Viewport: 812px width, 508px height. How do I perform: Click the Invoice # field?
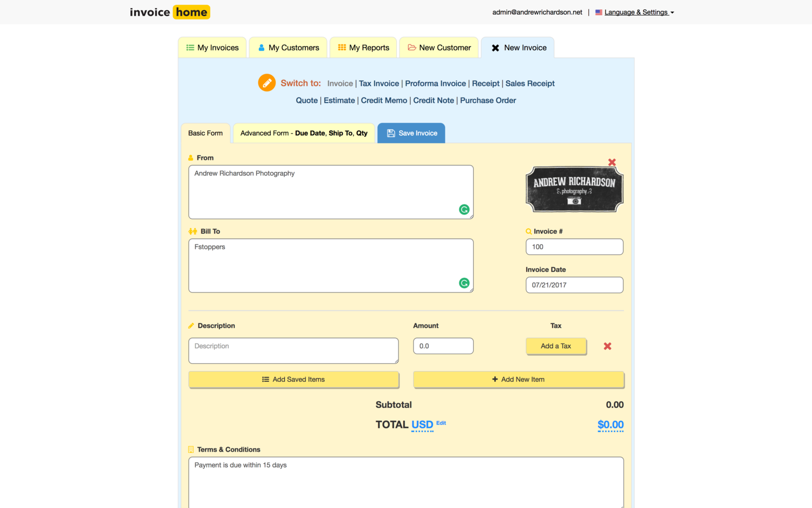tap(574, 247)
